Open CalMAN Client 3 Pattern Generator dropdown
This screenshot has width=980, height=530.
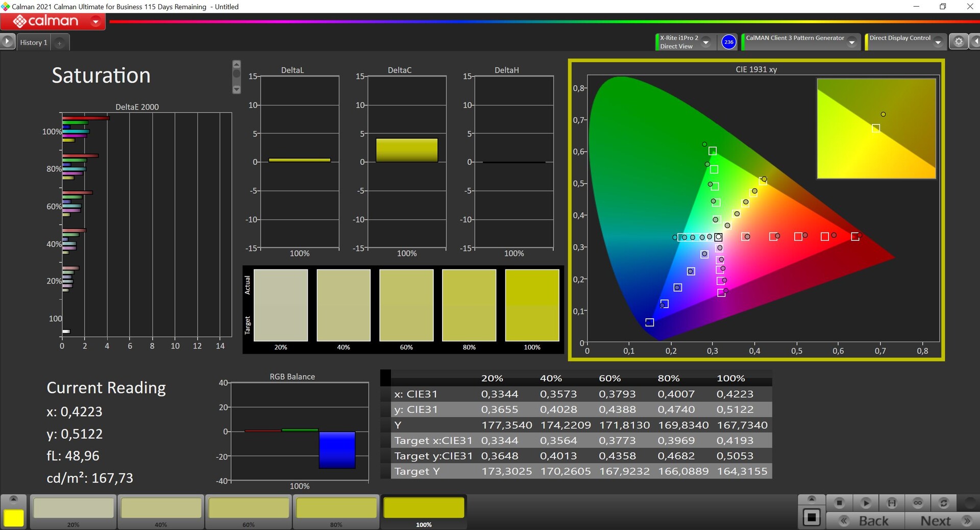851,42
